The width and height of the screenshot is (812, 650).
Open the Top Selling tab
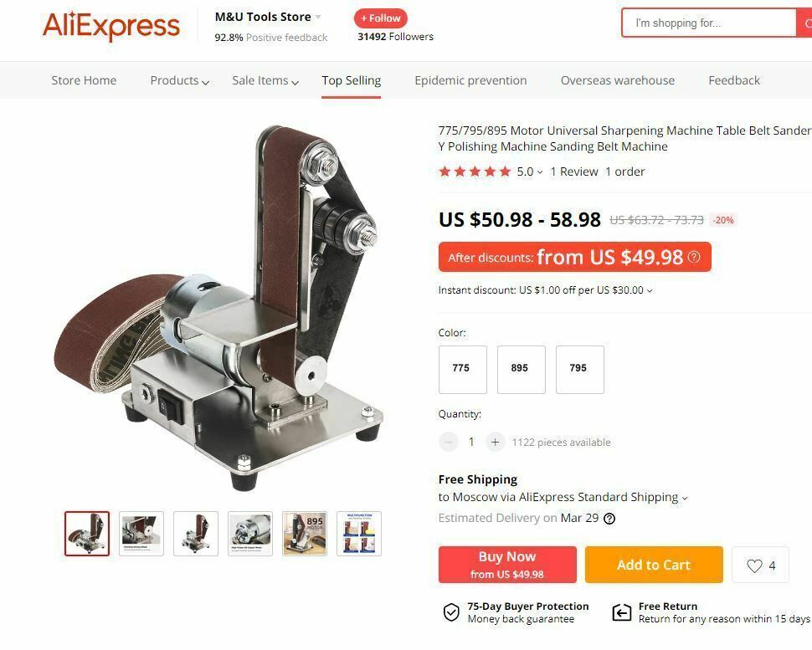(x=351, y=81)
